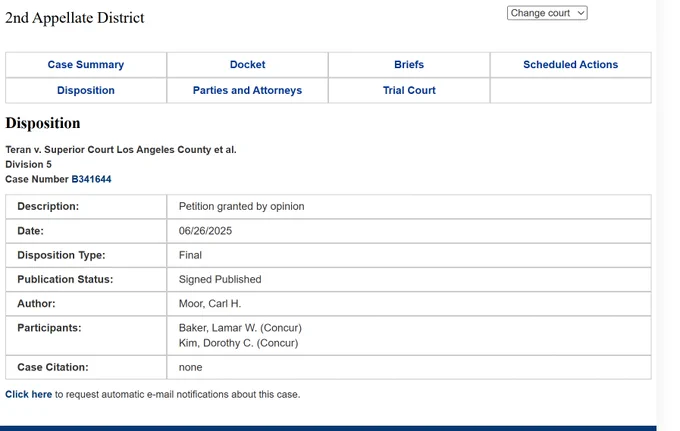Select the '2nd Appellate District' heading

coord(75,18)
